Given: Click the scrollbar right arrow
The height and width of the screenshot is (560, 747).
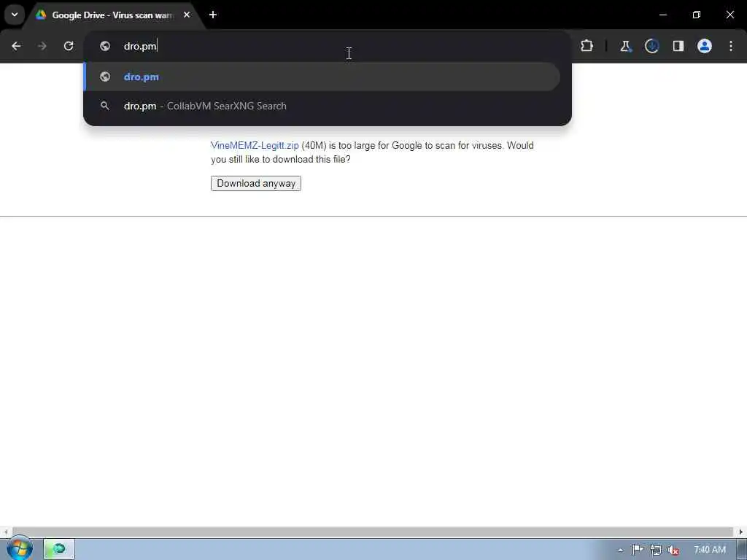Looking at the screenshot, I should point(741,532).
